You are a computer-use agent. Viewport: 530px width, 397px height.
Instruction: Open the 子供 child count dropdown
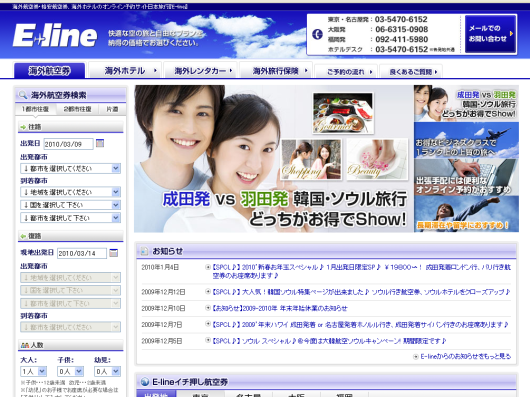(70, 371)
